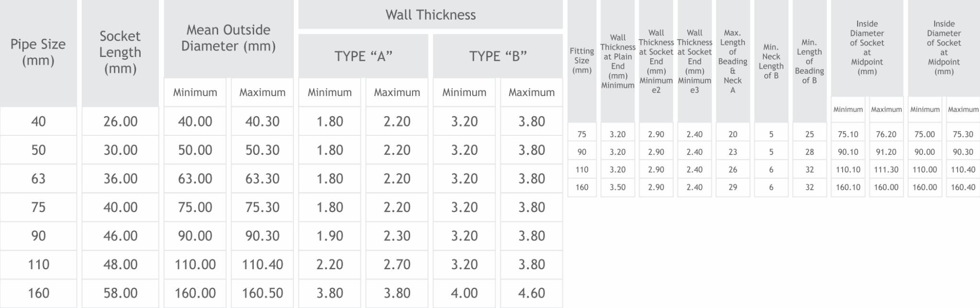Select maximum outside diameter 160.50 cell
This screenshot has height=308, width=980.
[262, 293]
